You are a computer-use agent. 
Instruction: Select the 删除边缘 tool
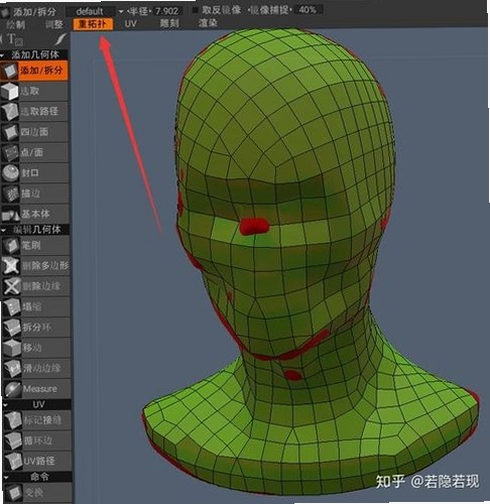click(35, 286)
